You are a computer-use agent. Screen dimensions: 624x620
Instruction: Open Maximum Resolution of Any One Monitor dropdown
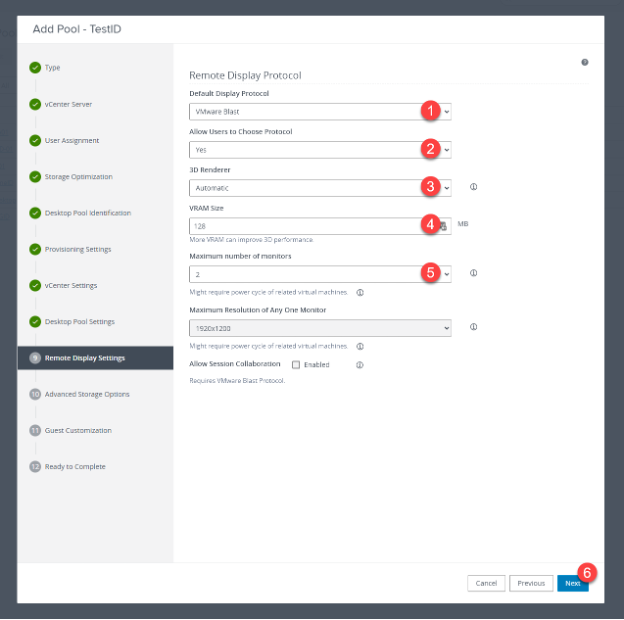pyautogui.click(x=320, y=327)
